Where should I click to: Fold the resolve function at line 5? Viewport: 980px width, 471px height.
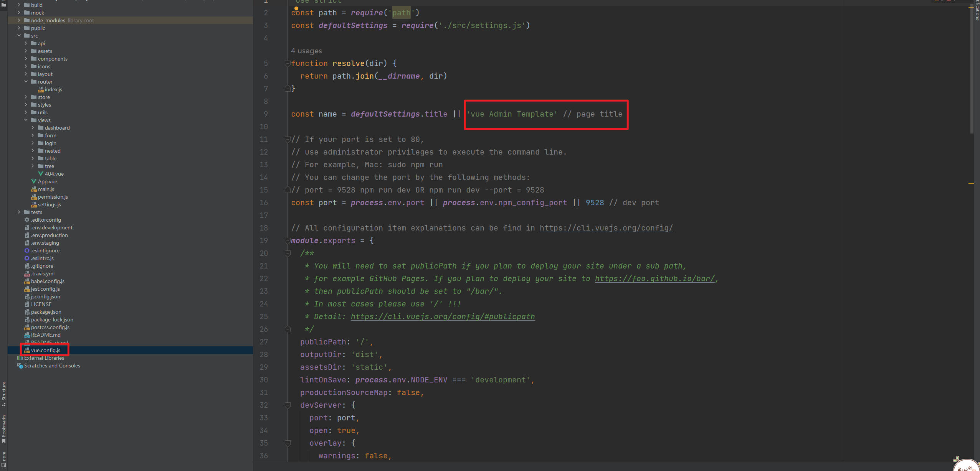(x=287, y=63)
